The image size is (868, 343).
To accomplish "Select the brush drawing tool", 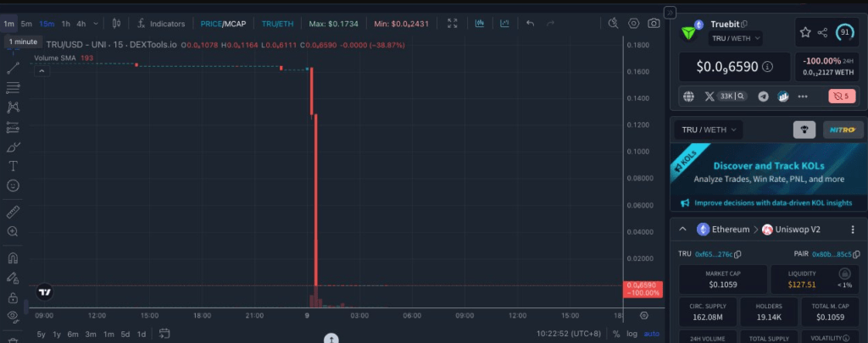I will 13,147.
